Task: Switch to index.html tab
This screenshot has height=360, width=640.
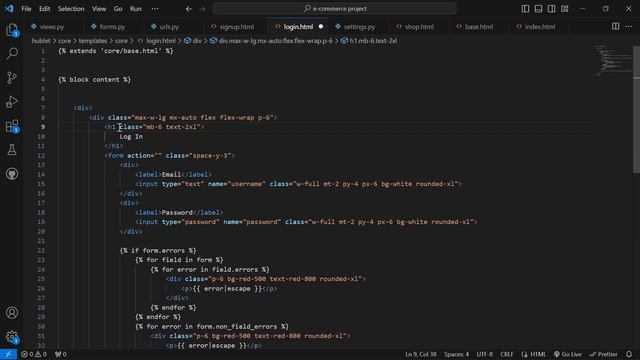Action: pos(540,27)
